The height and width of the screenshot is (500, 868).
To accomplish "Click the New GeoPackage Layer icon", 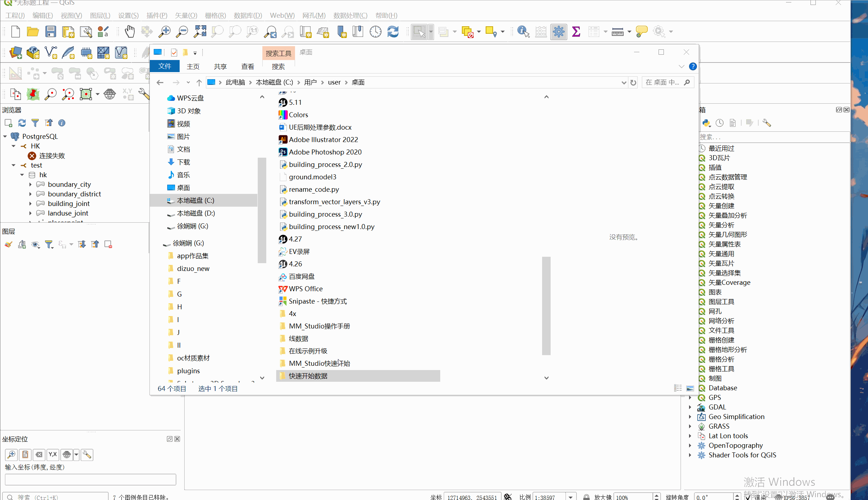I will click(x=33, y=53).
